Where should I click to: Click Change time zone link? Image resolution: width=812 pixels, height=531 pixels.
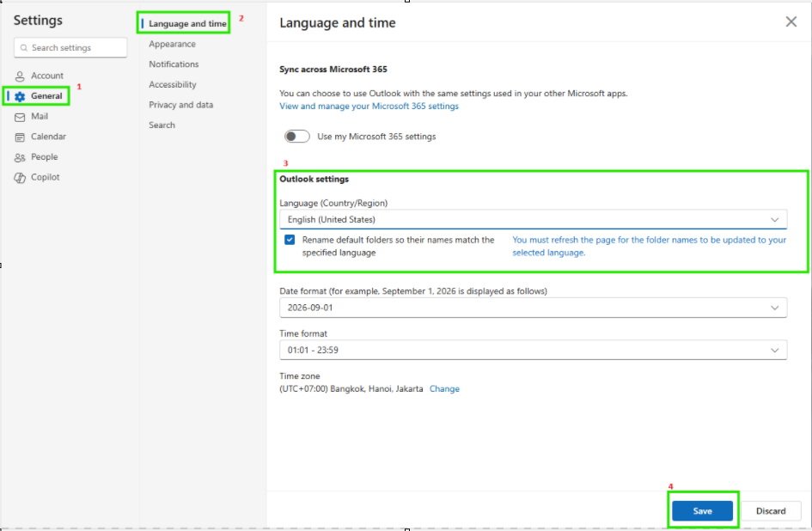tap(444, 388)
